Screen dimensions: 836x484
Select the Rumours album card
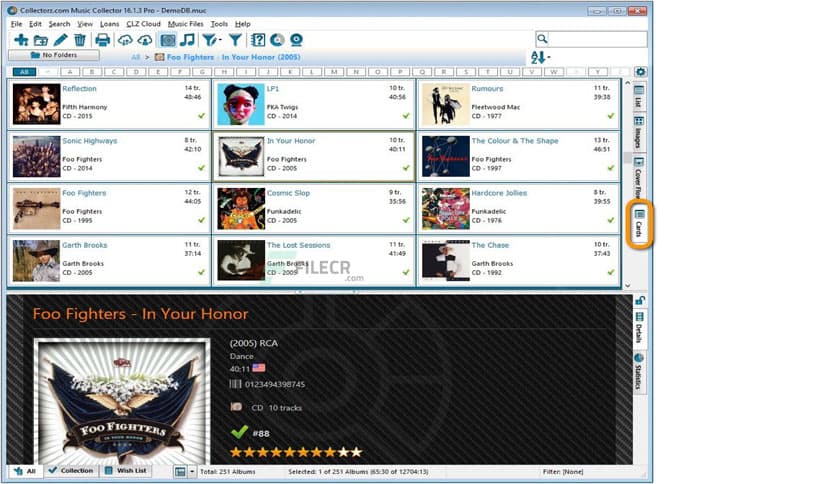pos(518,104)
